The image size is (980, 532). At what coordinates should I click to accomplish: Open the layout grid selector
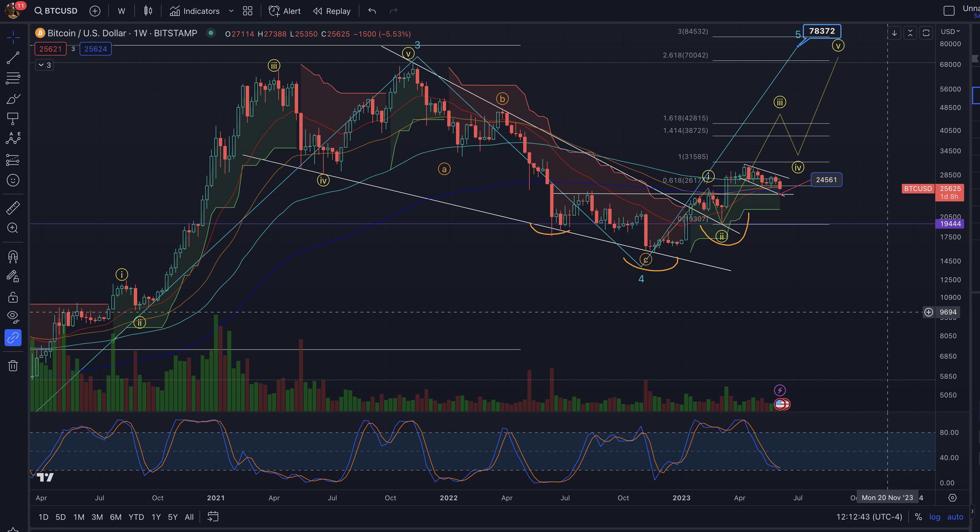(247, 11)
